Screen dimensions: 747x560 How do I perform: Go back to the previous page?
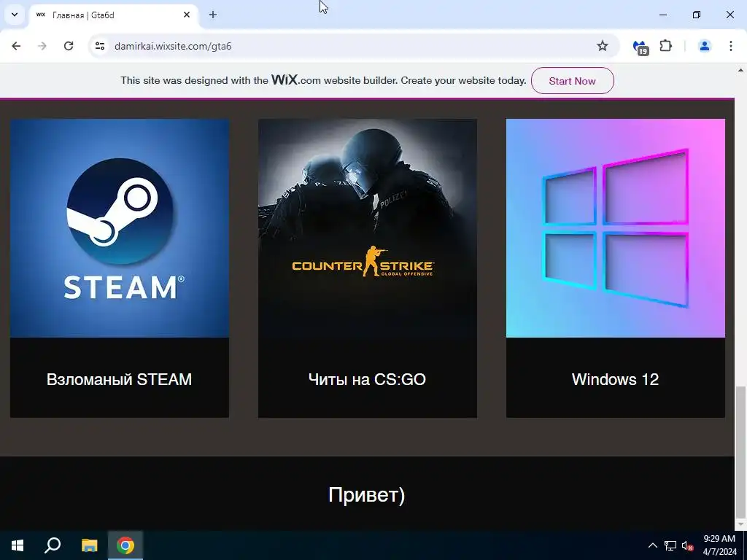pos(16,46)
